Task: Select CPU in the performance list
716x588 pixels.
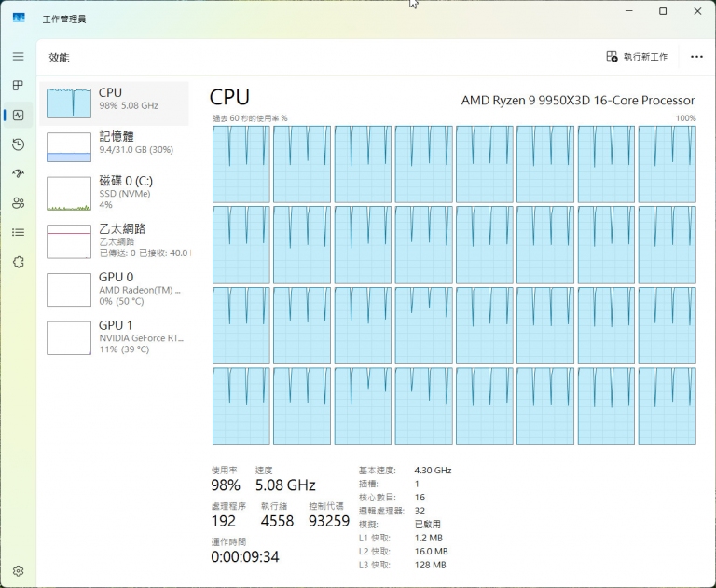Action: (x=114, y=99)
